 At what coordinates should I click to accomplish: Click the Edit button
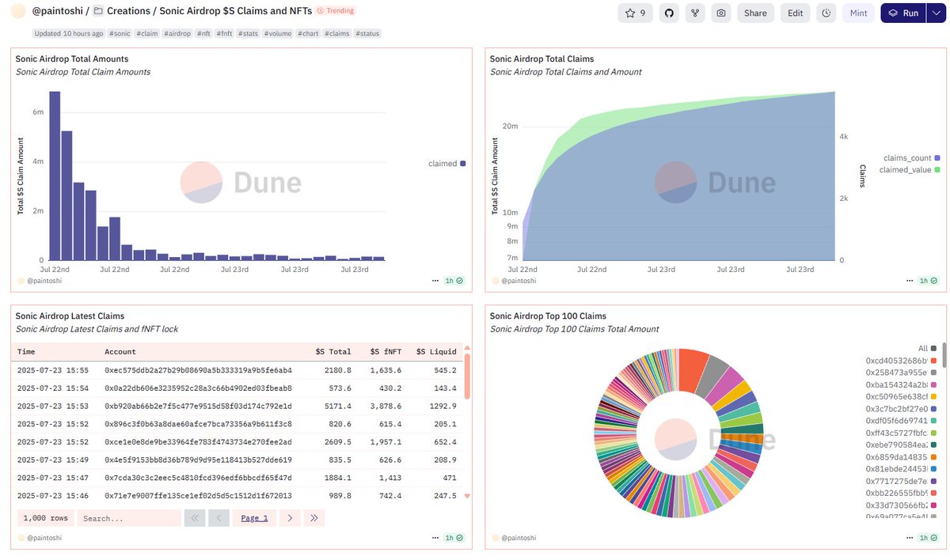tap(796, 13)
